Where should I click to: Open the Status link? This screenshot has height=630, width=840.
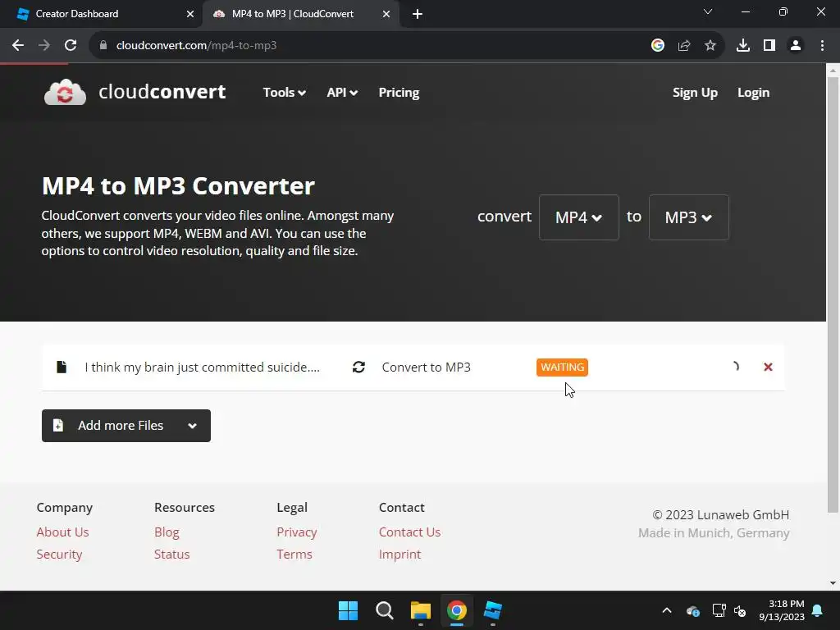point(172,555)
